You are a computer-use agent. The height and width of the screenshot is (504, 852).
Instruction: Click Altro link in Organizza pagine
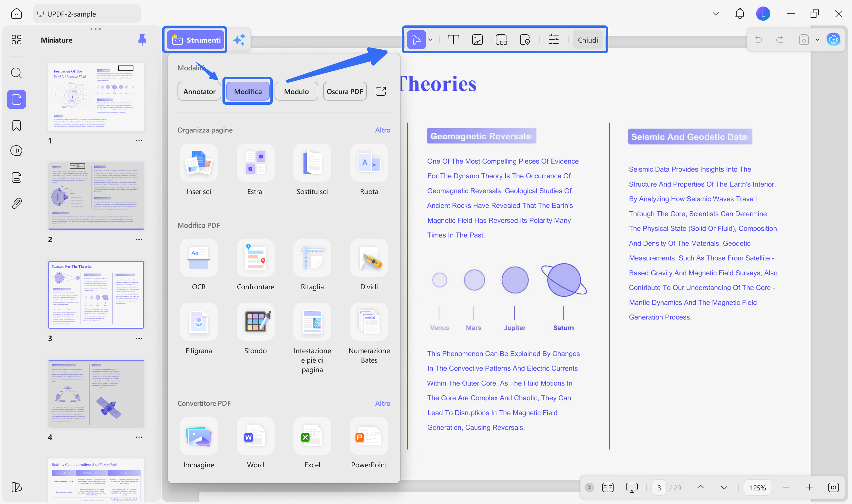click(382, 130)
